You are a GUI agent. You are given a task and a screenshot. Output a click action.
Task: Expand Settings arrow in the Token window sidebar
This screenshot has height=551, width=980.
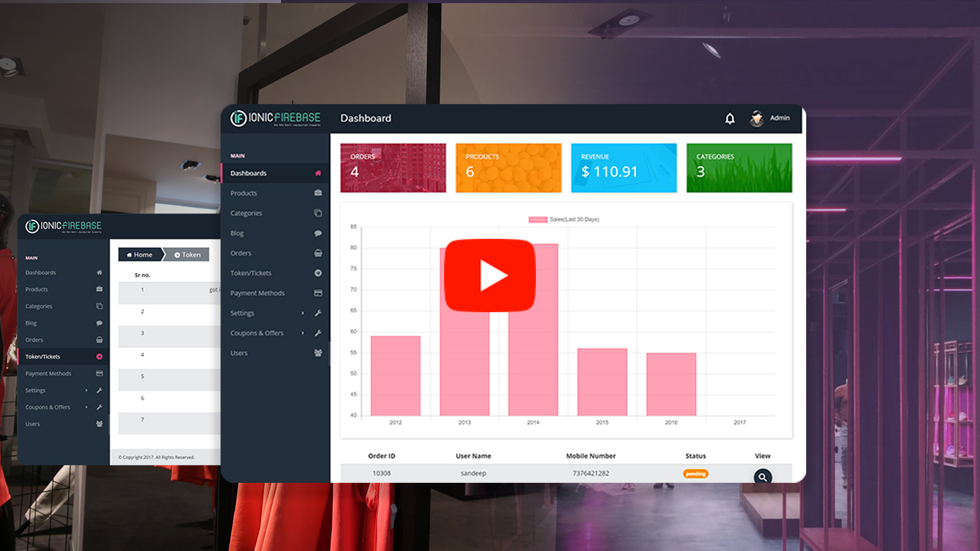87,390
